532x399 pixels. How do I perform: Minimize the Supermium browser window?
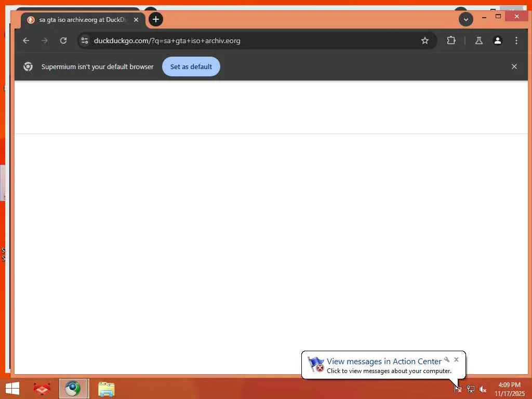484,17
